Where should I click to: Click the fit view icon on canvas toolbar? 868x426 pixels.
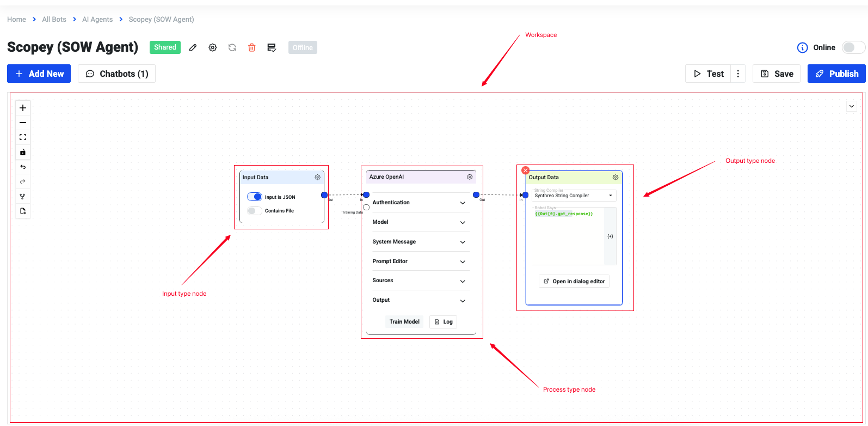pyautogui.click(x=23, y=137)
